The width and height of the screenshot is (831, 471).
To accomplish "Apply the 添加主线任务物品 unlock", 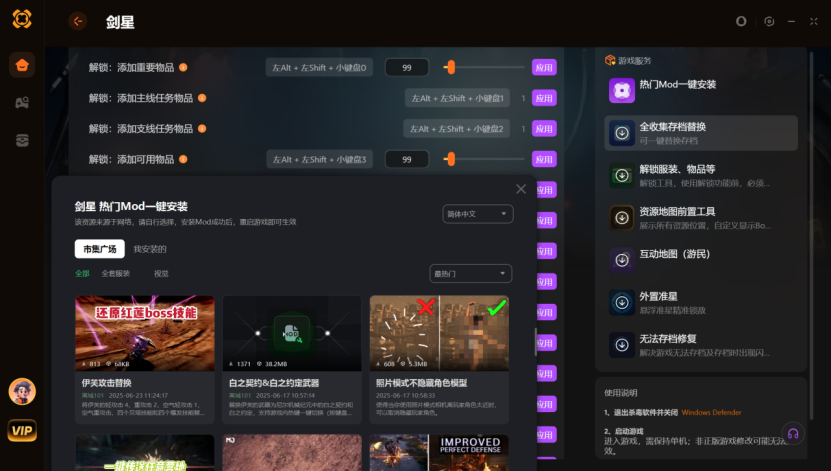I will pos(543,98).
